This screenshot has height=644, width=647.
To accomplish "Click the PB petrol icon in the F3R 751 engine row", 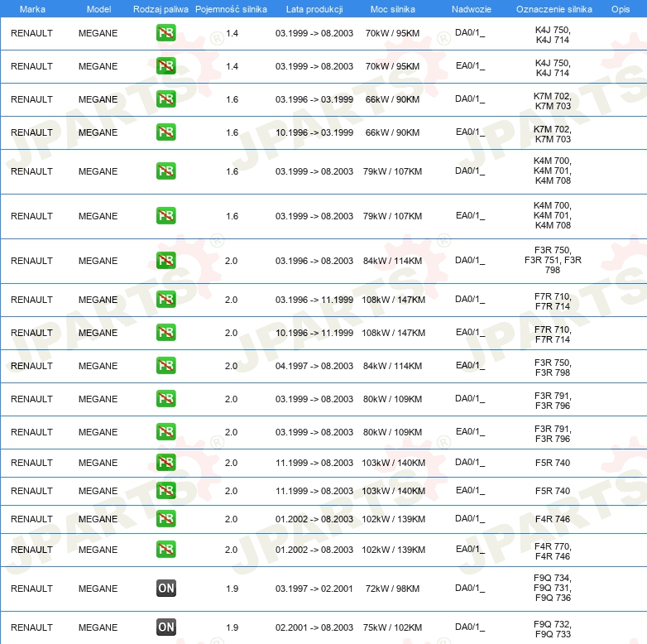I will click(x=165, y=261).
